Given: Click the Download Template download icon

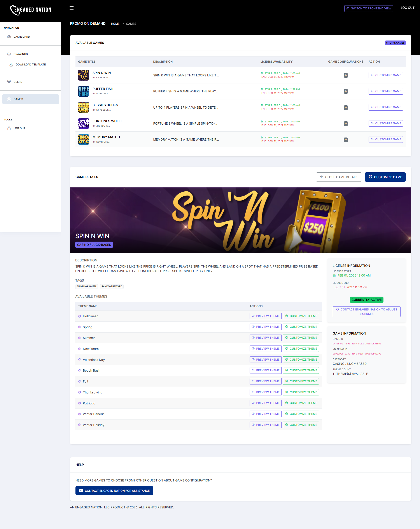Looking at the screenshot, I should click(x=11, y=64).
